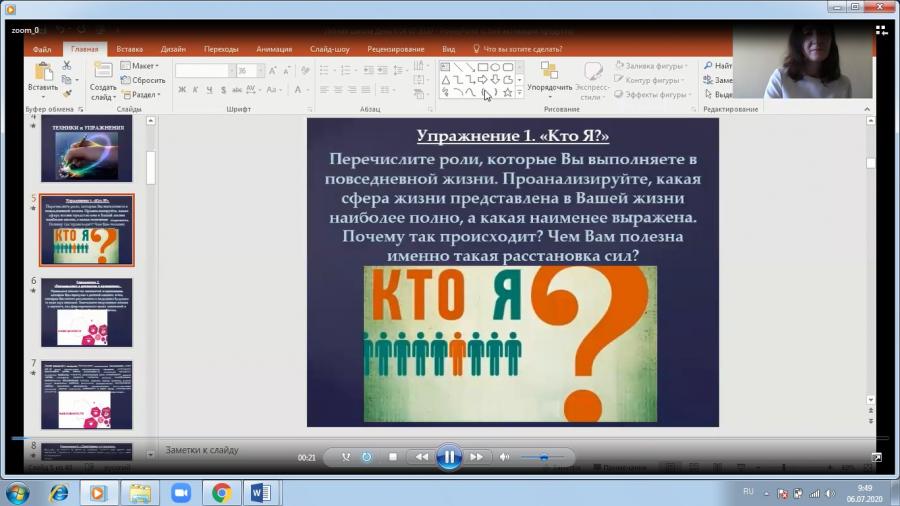Stop the video with the stop button
This screenshot has width=900, height=506.
click(x=393, y=457)
